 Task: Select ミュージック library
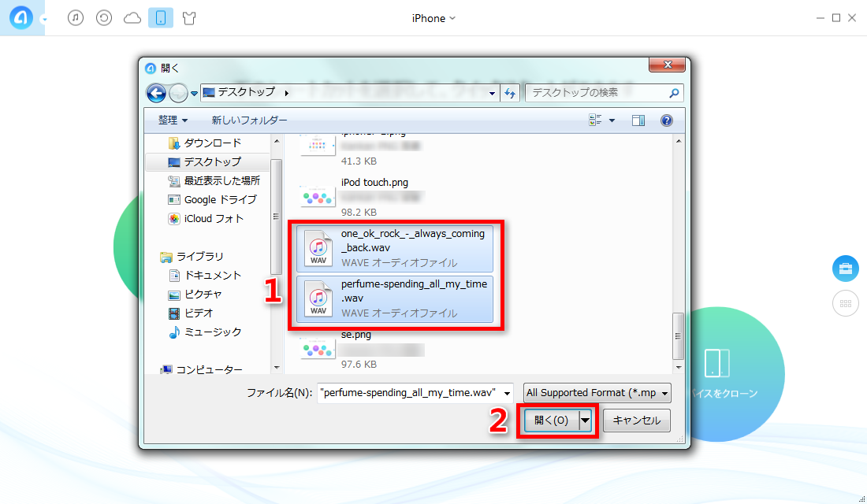[x=205, y=332]
